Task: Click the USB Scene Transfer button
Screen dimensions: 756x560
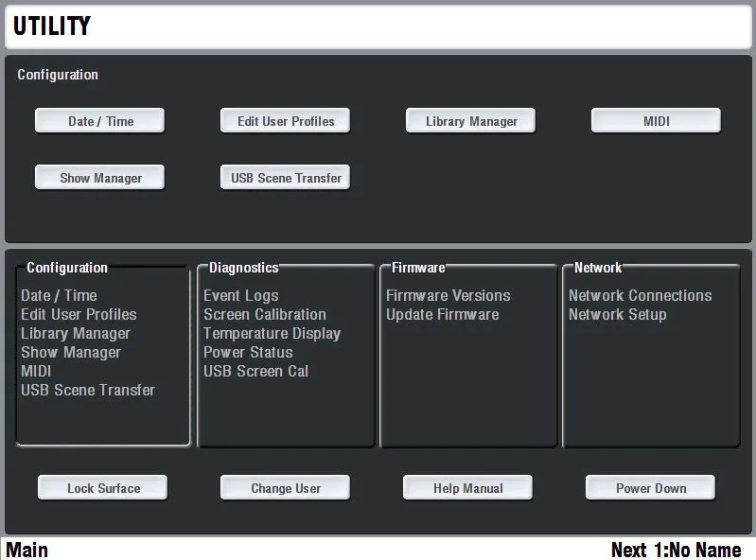Action: (285, 177)
